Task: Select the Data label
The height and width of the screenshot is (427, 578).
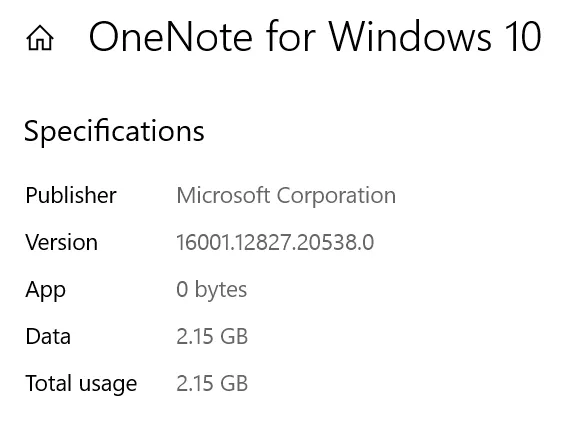Action: point(48,336)
